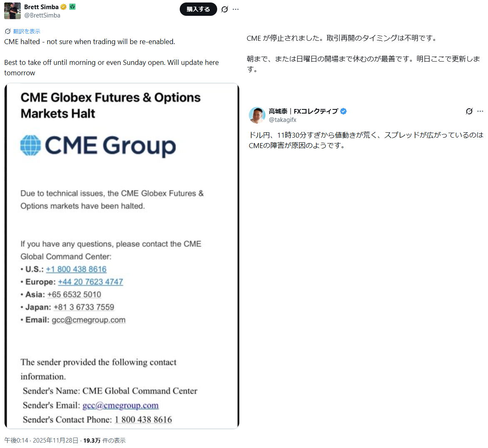The width and height of the screenshot is (488, 448).
Task: Click the Europe phone number +44 20 7623 4747
Action: click(x=90, y=282)
